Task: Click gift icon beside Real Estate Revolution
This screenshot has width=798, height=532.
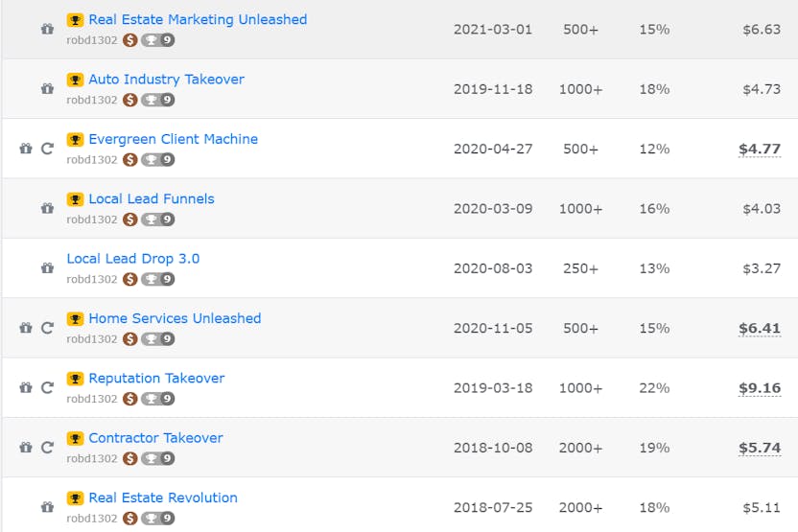Action: pyautogui.click(x=47, y=507)
